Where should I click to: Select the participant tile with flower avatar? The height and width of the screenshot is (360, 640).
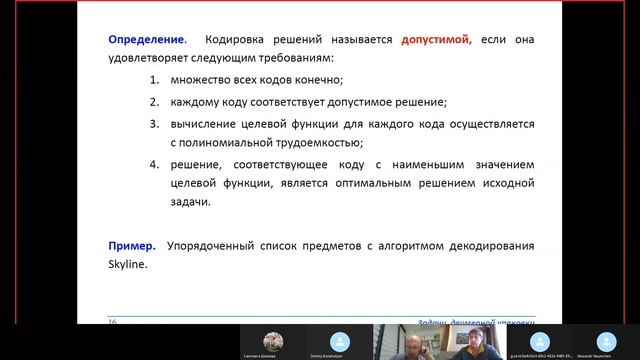pyautogui.click(x=273, y=342)
